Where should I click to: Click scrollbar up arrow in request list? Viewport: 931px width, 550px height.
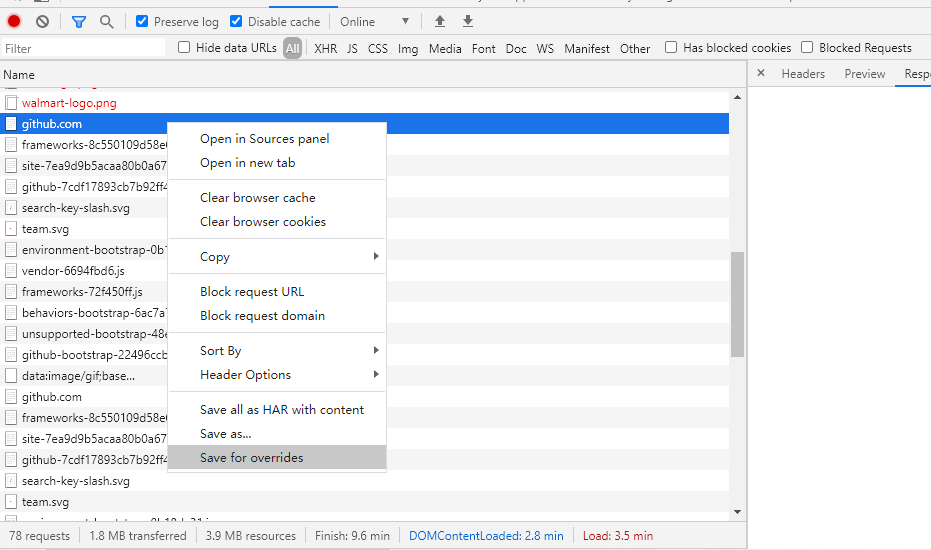(x=737, y=97)
